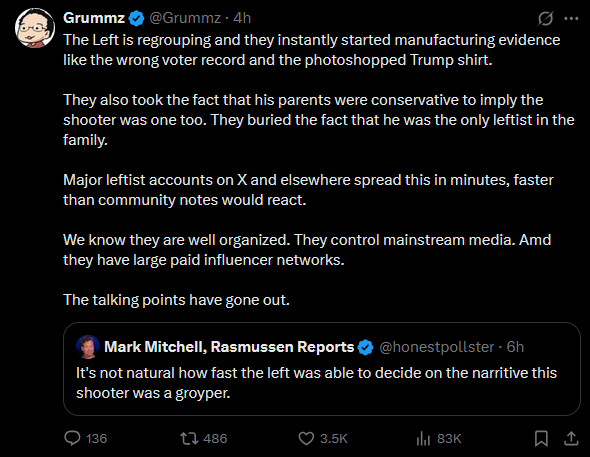The image size is (590, 457).
Task: Click the reply speech bubble icon
Action: (72, 438)
